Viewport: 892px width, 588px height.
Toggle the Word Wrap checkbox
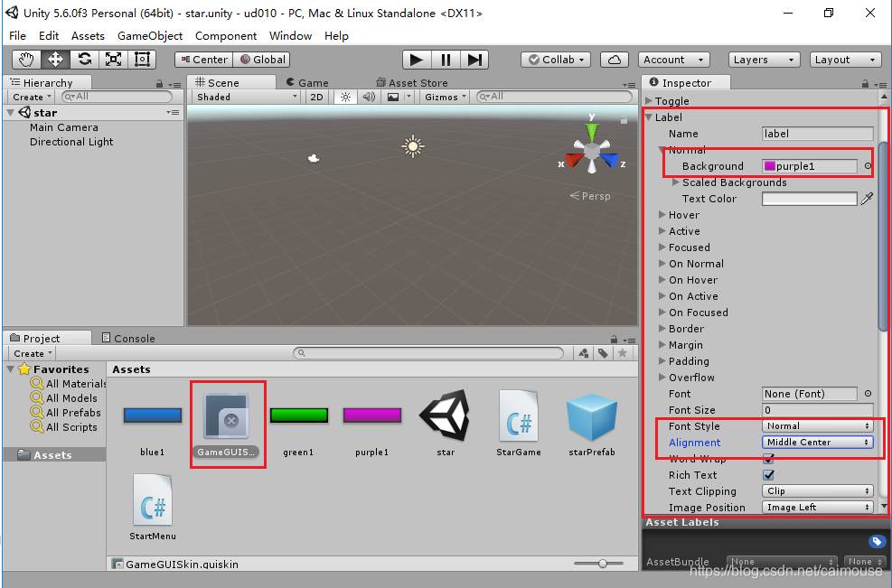(x=768, y=458)
